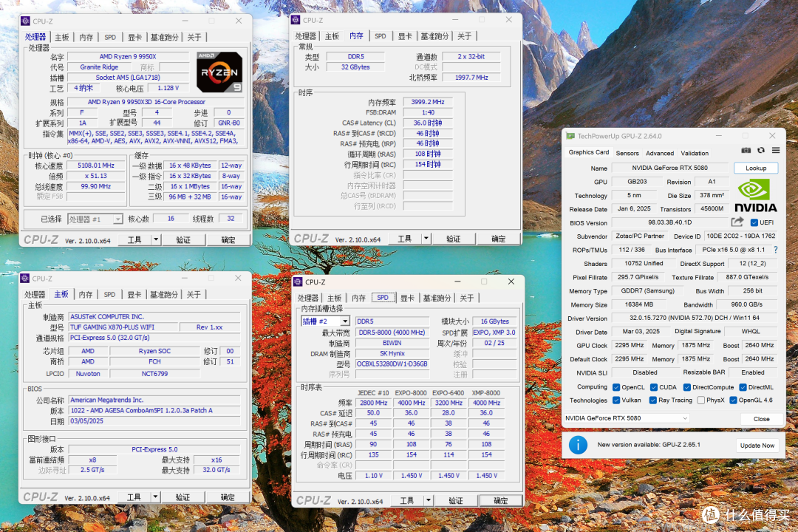Viewport: 798px width, 532px height.
Task: Click the '3999.2 MHz' memory frequency value
Action: coord(428,102)
